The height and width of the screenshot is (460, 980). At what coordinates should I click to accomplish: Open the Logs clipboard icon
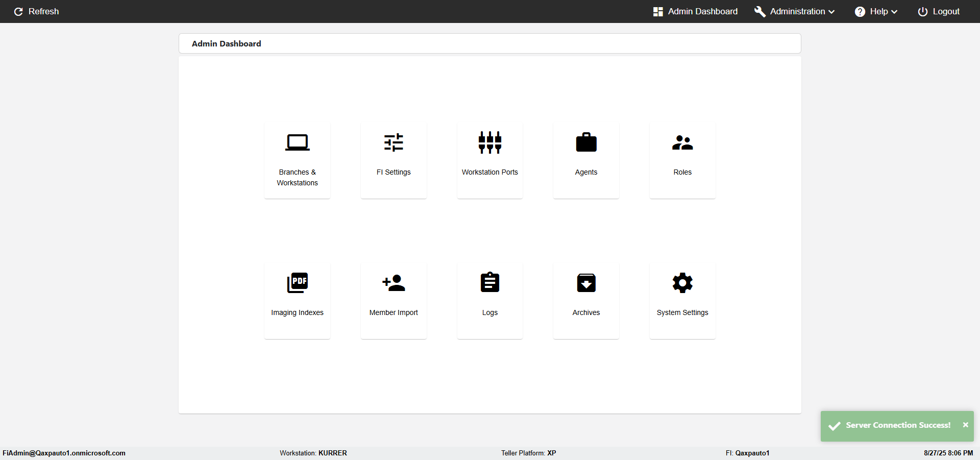(490, 282)
